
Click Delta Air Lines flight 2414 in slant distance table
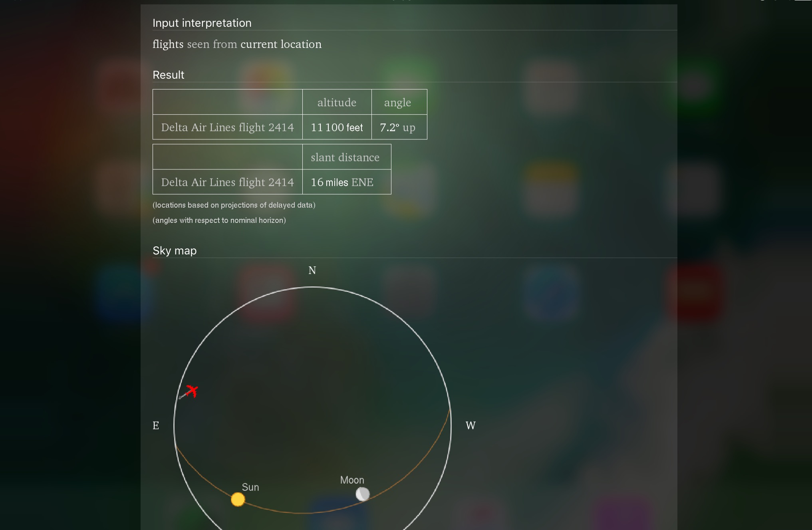(227, 182)
